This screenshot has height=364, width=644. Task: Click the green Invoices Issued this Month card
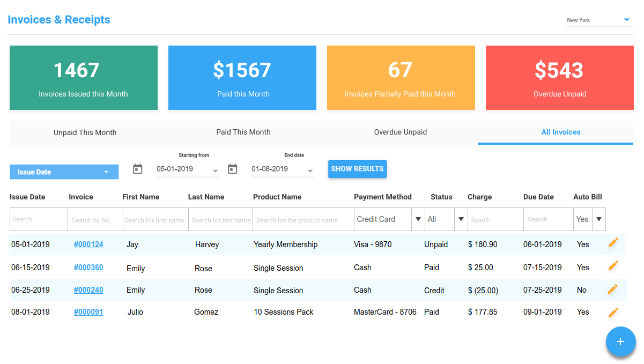pyautogui.click(x=83, y=77)
